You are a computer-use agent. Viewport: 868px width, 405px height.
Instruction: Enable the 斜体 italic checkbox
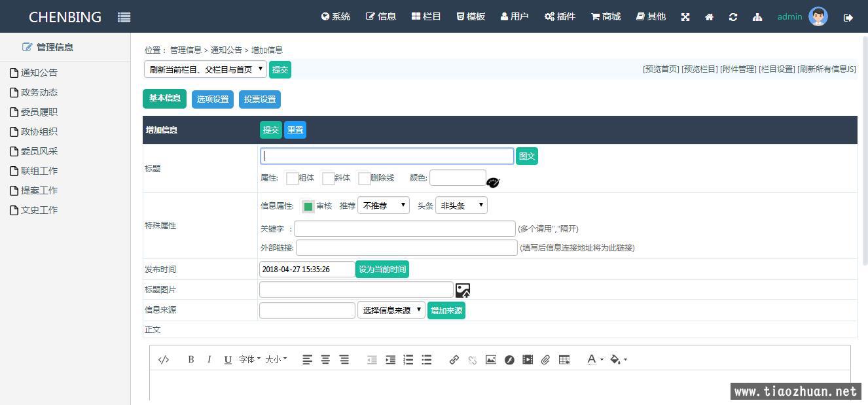pyautogui.click(x=328, y=179)
